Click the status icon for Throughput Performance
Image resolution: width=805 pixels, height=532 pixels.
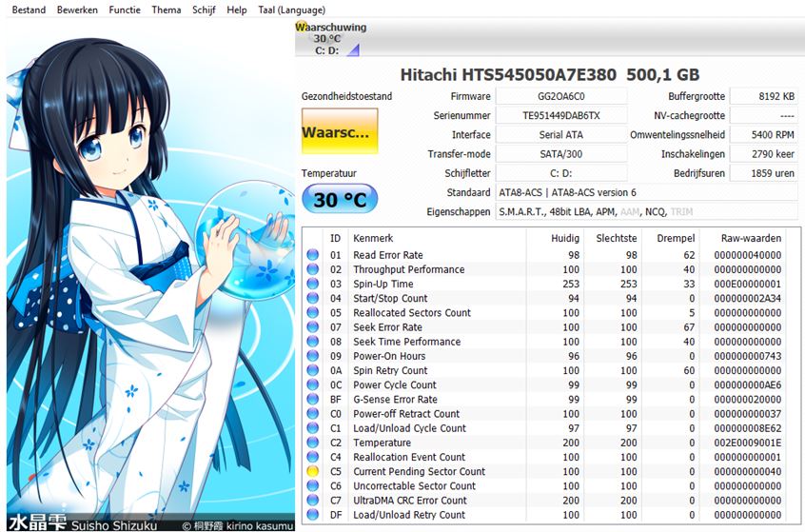pyautogui.click(x=313, y=269)
